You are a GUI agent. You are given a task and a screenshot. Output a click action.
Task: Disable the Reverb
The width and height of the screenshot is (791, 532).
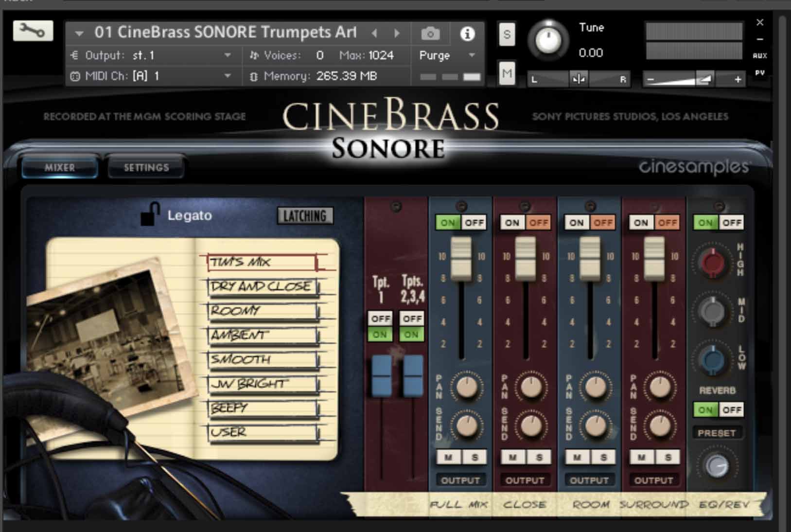click(x=732, y=409)
